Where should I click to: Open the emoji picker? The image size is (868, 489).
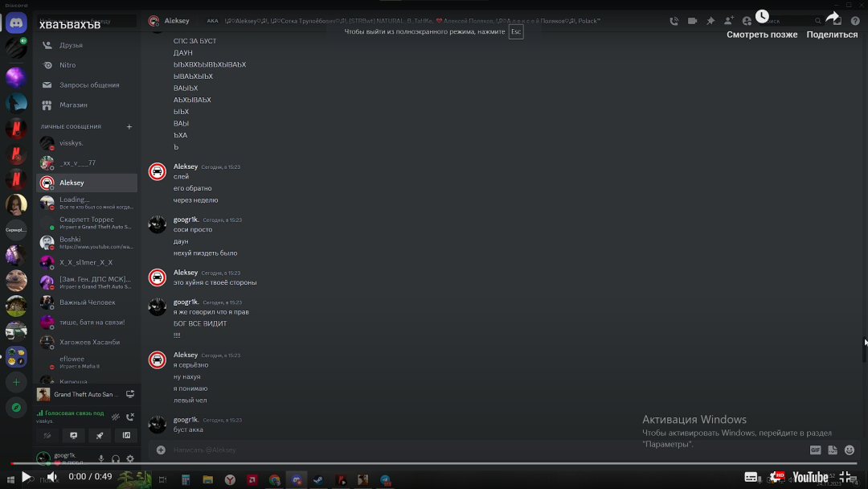coord(850,450)
